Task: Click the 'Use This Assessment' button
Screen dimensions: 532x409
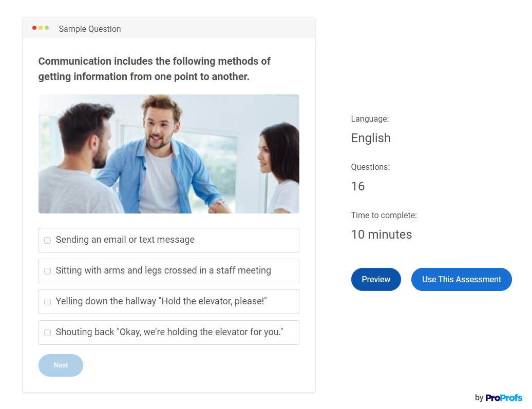Action: [461, 279]
